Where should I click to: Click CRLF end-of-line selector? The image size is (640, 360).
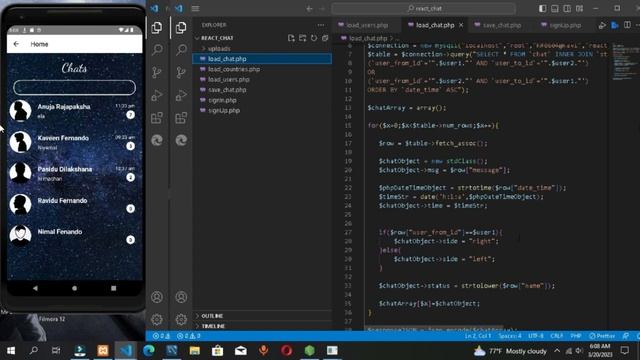pyautogui.click(x=557, y=336)
